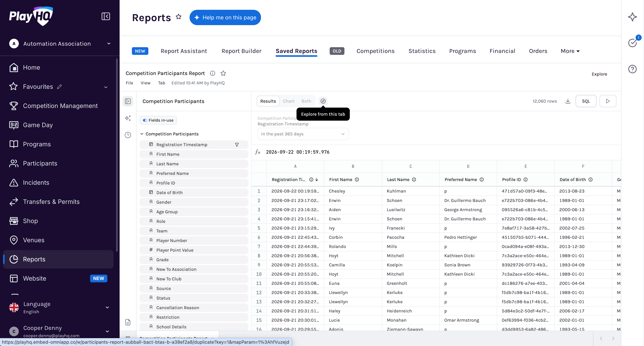Open the AI query sparkle icon
Image resolution: width=644 pixels, height=346 pixels.
(x=128, y=118)
